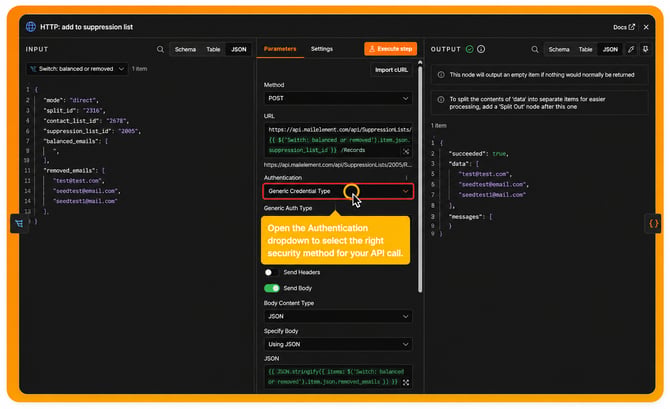Open the Method POST dropdown
The width and height of the screenshot is (670, 409).
pyautogui.click(x=338, y=98)
